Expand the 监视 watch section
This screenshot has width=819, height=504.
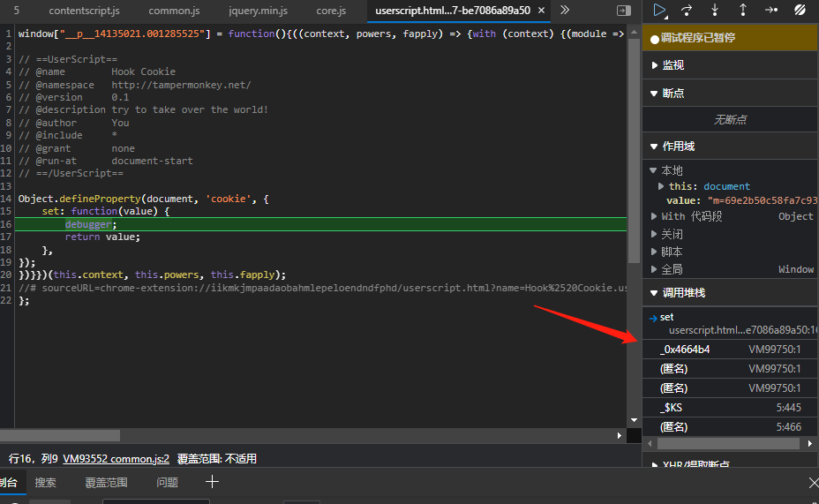[730, 65]
